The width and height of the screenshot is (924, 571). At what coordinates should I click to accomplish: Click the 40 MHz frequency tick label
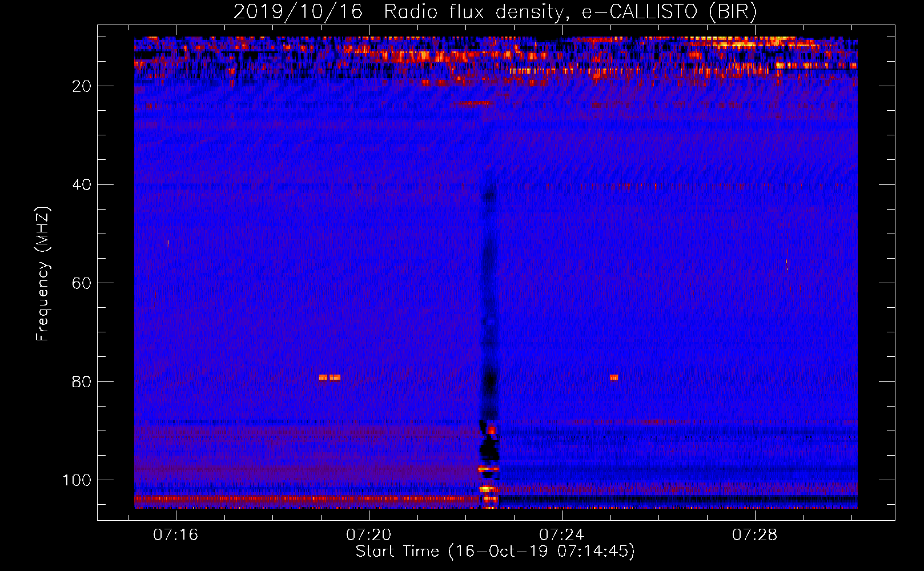tap(82, 185)
